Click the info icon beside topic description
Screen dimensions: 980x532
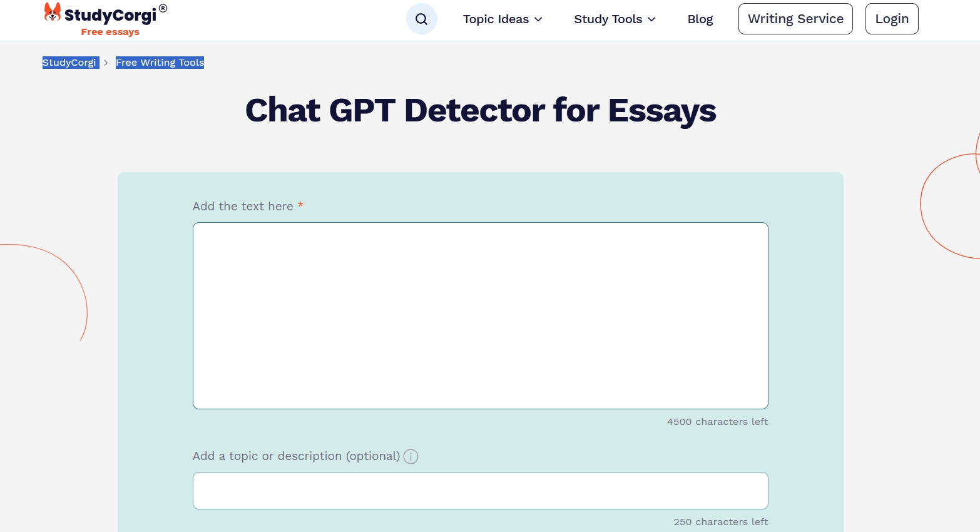click(x=411, y=456)
